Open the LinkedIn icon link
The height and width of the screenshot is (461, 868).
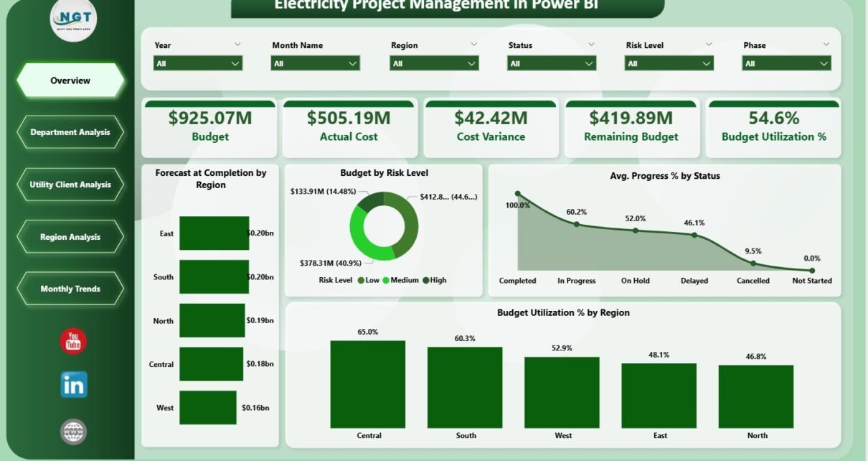point(73,385)
